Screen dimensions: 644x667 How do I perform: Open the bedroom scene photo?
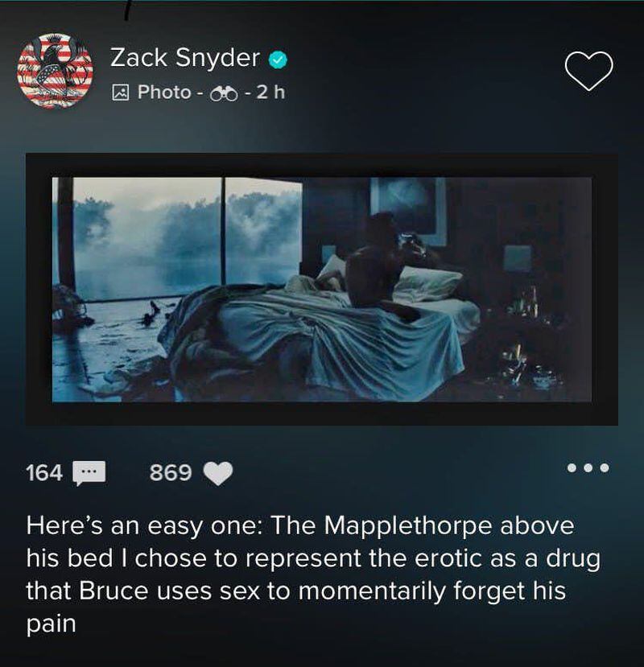pos(322,290)
